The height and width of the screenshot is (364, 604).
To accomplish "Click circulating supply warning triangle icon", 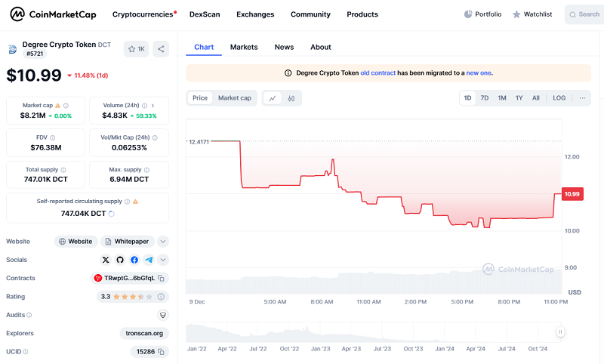I will pos(135,202).
